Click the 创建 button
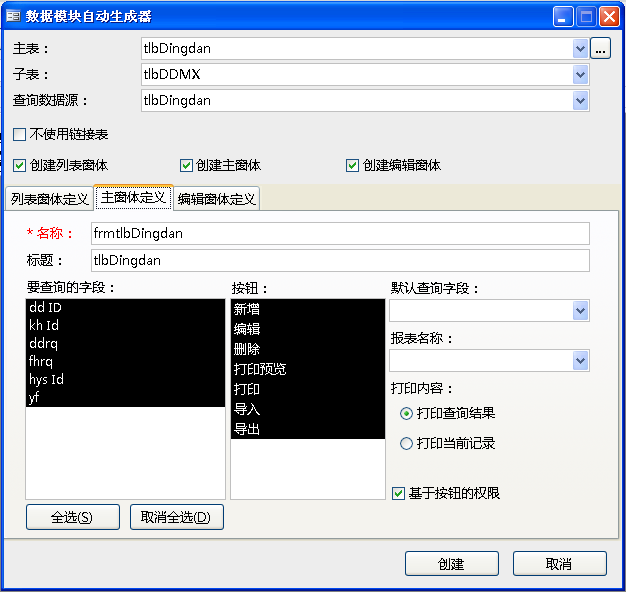 tap(452, 564)
